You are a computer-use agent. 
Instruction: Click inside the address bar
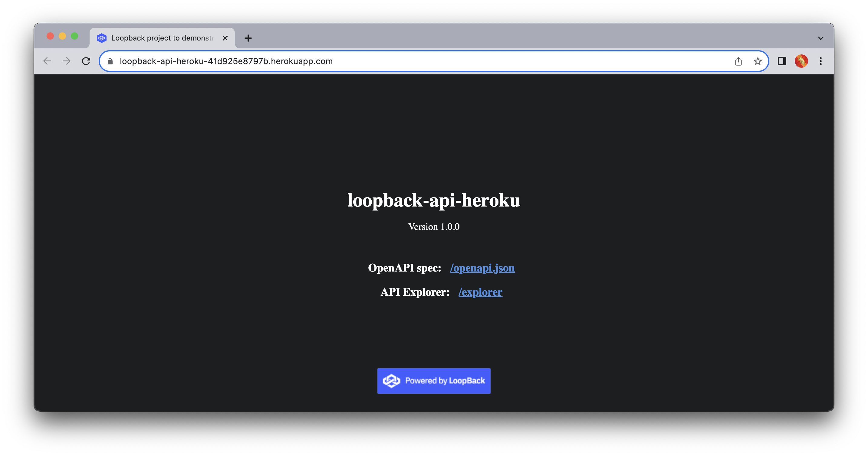click(x=404, y=61)
